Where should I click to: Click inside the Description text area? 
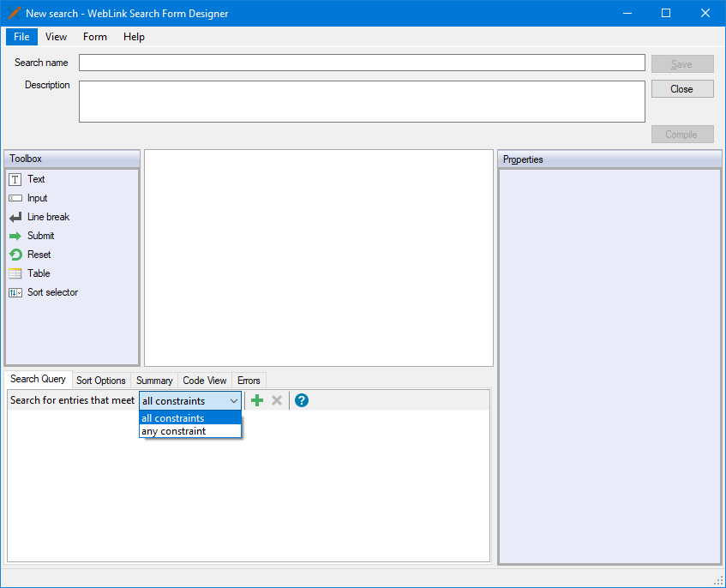(x=362, y=101)
